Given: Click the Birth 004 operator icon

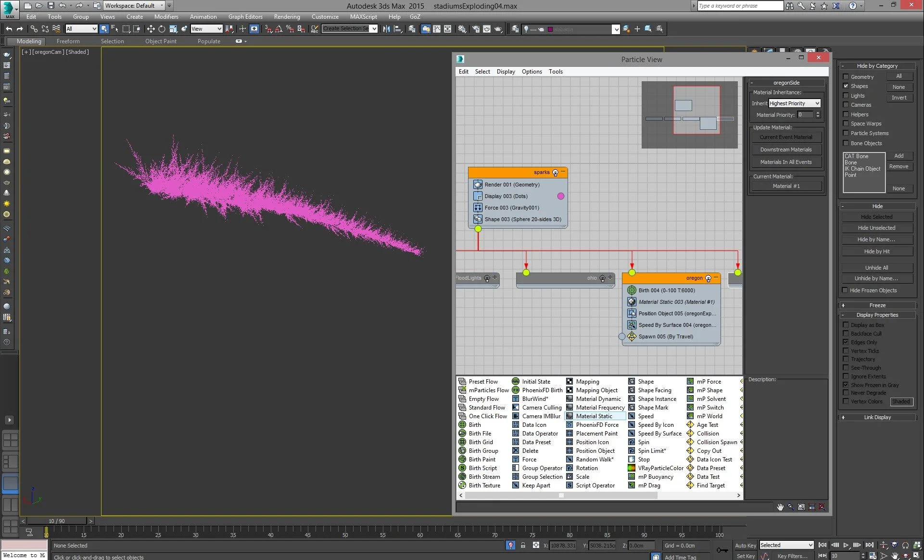Looking at the screenshot, I should point(632,290).
